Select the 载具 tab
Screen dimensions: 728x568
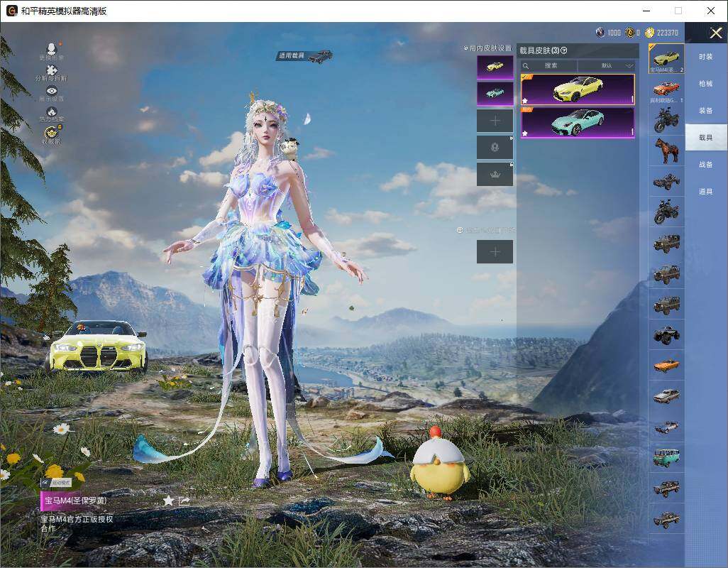point(706,138)
